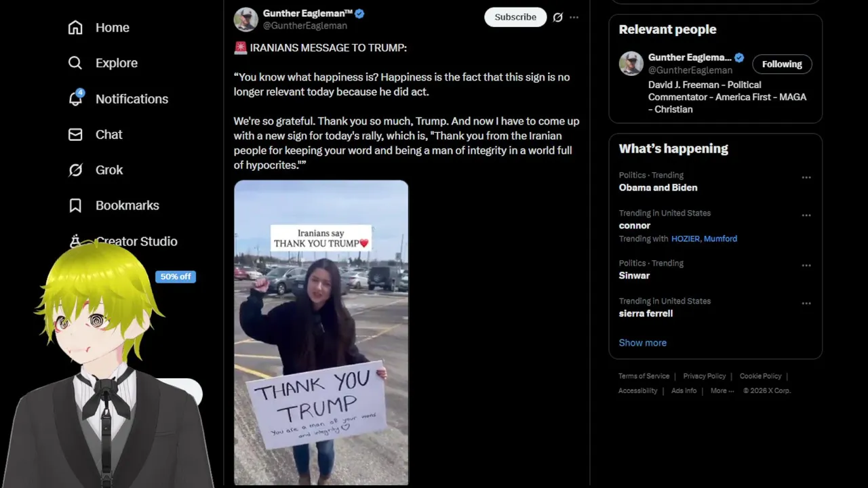Open options for Obama and Biden trend
Screen dimensions: 868x488
(806, 178)
